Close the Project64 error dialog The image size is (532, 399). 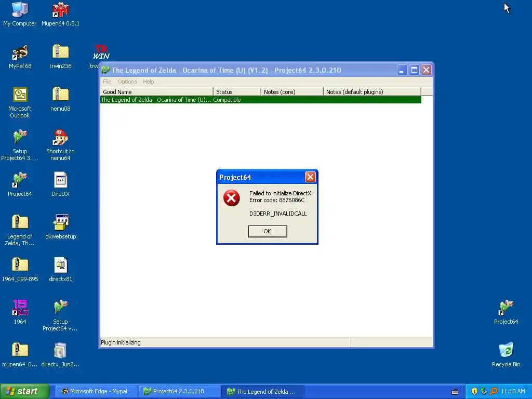310,177
